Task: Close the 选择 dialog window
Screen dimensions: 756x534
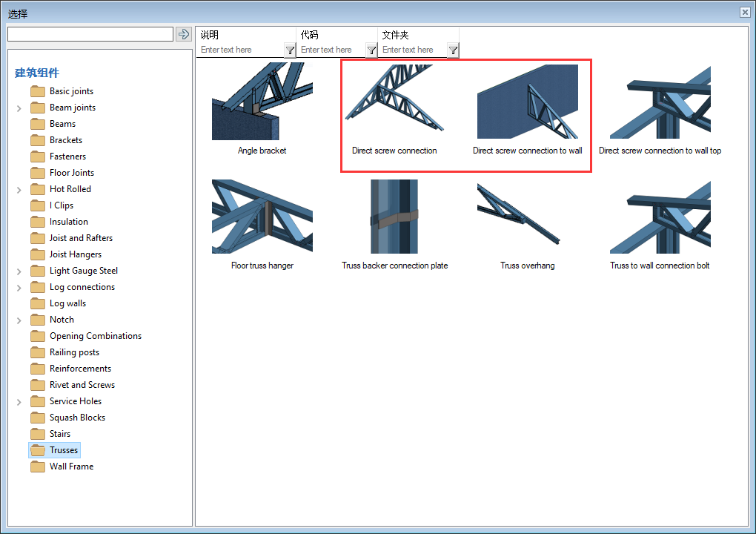Action: (x=745, y=13)
